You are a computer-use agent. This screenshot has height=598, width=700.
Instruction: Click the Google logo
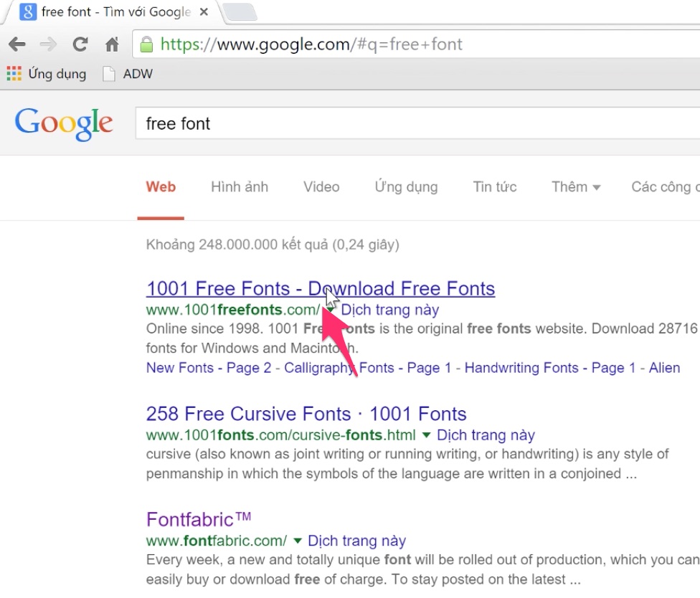pyautogui.click(x=64, y=123)
